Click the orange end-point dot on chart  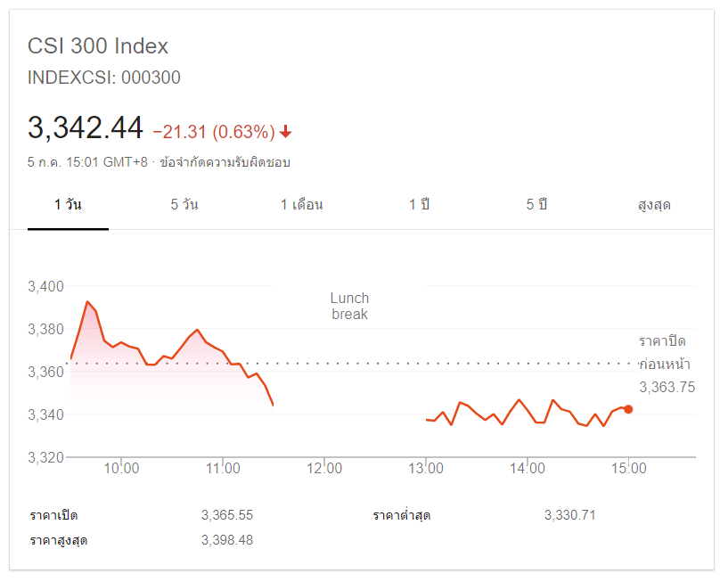point(628,409)
